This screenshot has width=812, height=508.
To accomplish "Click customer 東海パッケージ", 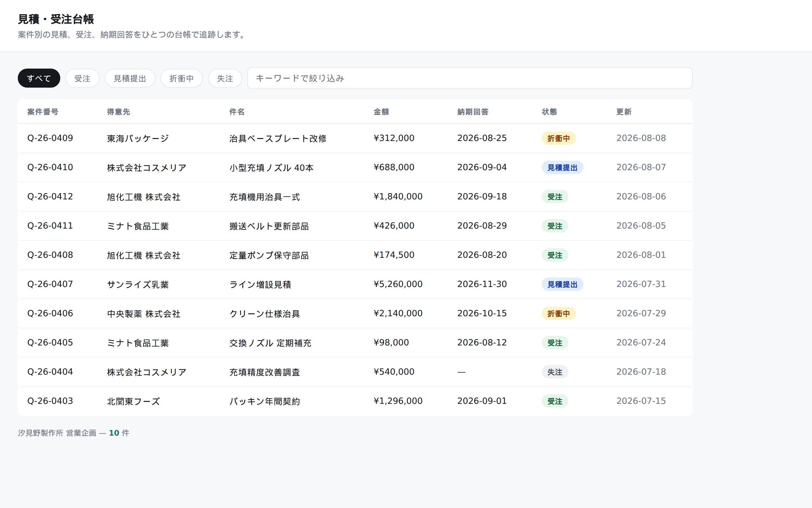I will [138, 138].
